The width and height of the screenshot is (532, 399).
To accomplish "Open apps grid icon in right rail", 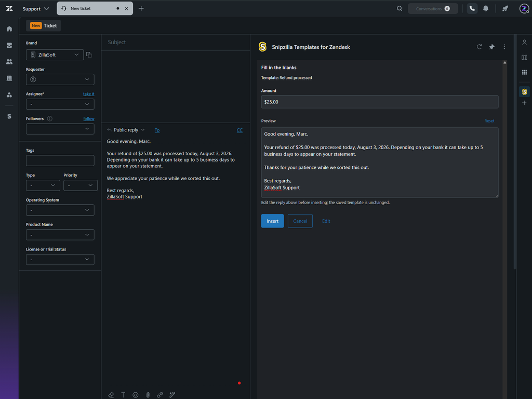I will coord(524,72).
